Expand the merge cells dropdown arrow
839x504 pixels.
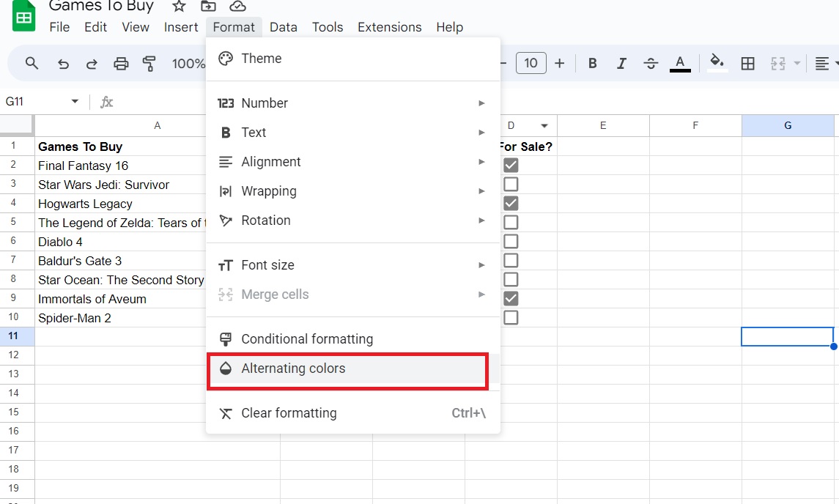click(797, 63)
